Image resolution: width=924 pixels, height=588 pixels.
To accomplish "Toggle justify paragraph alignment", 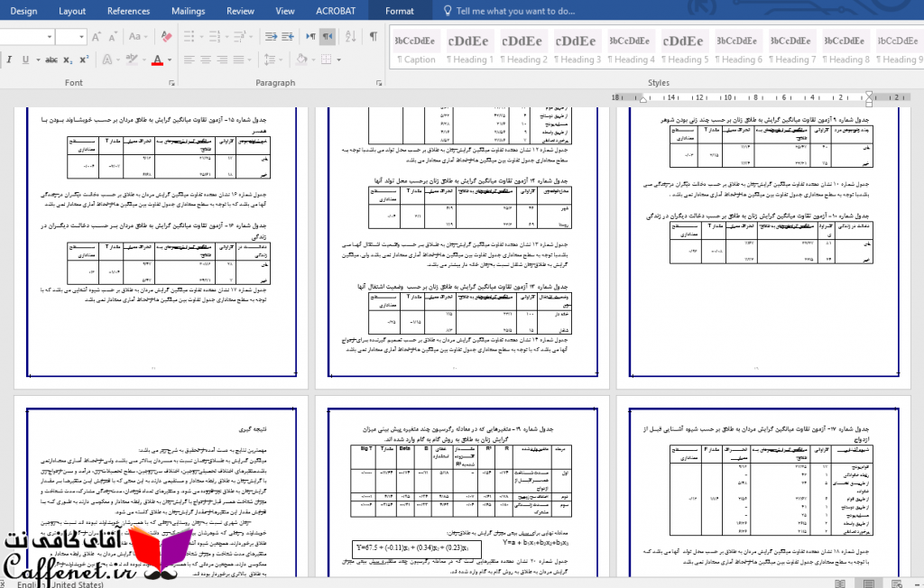I will 238,60.
